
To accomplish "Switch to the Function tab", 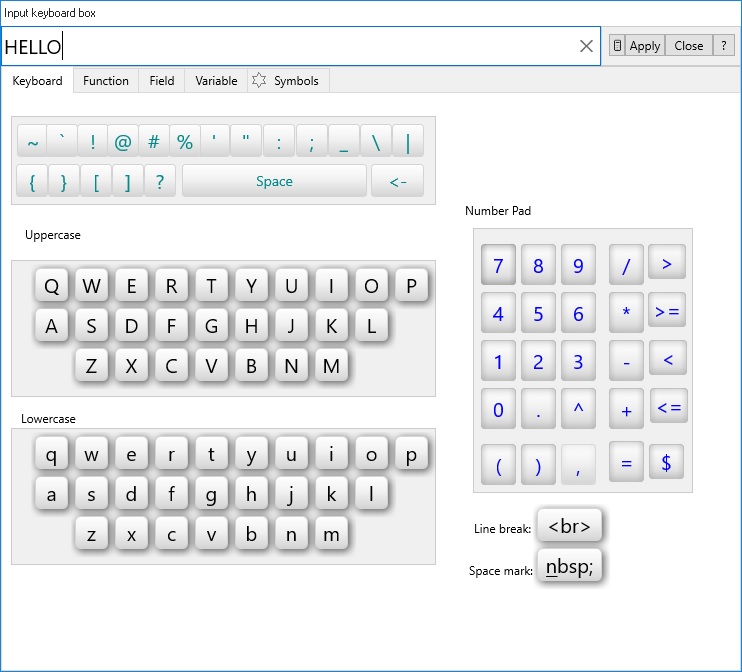I will [106, 80].
